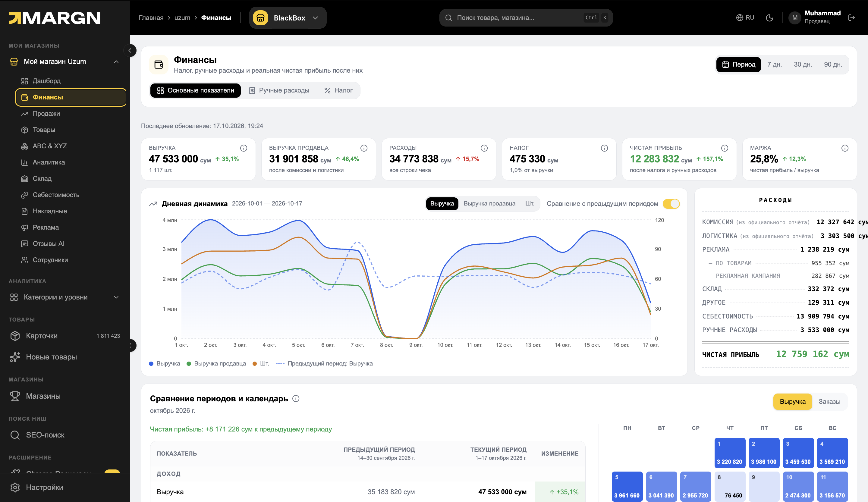868x502 pixels.
Task: Click info icon on Чистая прибыль card
Action: coord(725,148)
